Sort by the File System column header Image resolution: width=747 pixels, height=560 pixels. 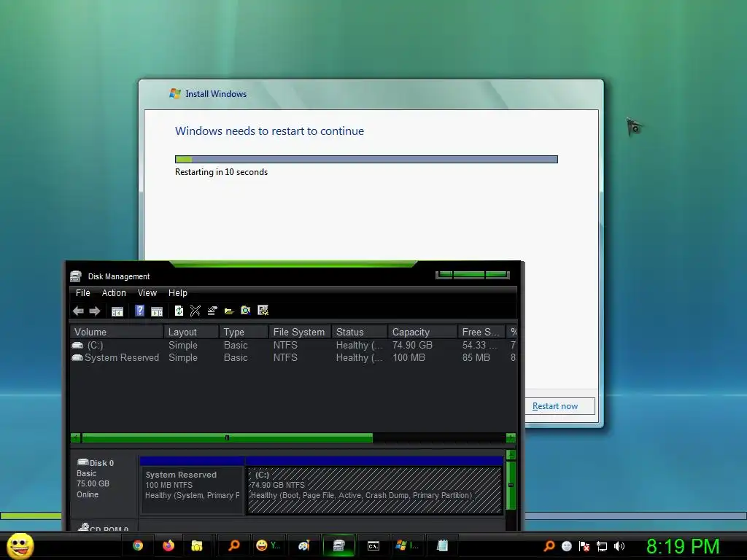click(300, 332)
